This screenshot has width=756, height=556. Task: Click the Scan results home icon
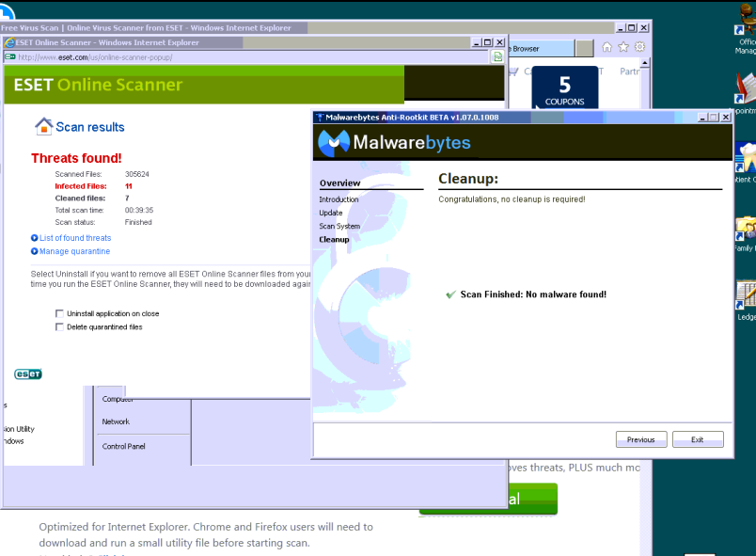(43, 126)
